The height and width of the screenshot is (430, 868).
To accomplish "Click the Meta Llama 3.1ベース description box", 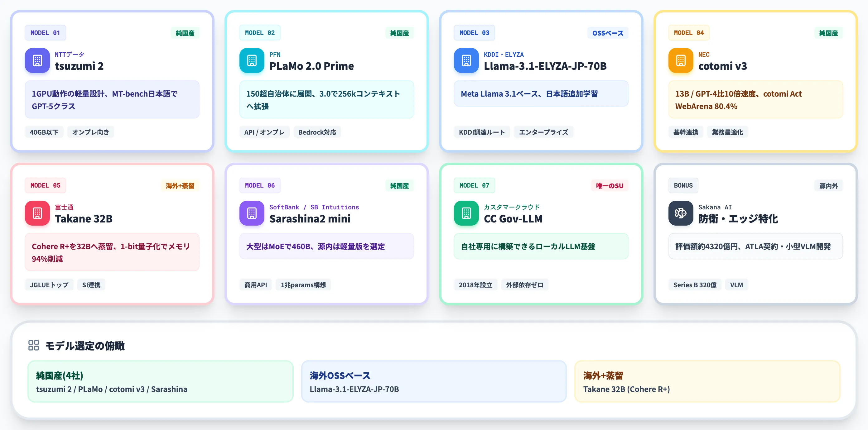I will tap(541, 93).
